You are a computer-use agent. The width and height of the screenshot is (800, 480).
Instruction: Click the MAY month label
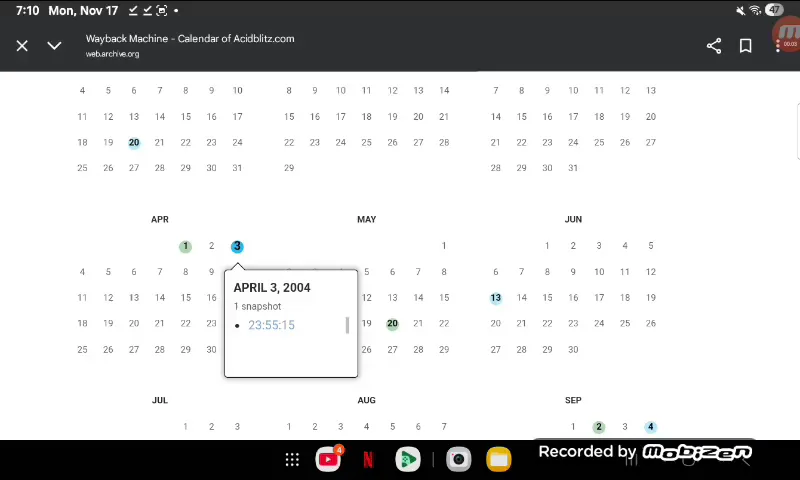pos(366,219)
